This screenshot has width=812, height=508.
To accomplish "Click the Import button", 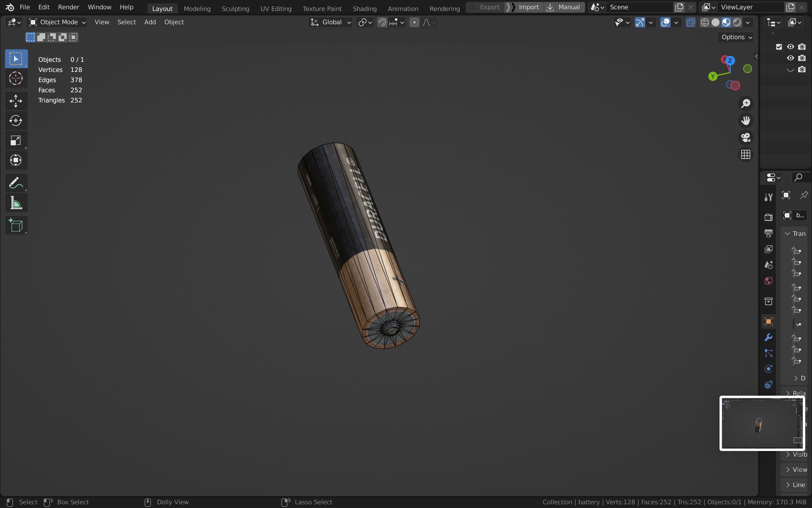I will point(524,7).
